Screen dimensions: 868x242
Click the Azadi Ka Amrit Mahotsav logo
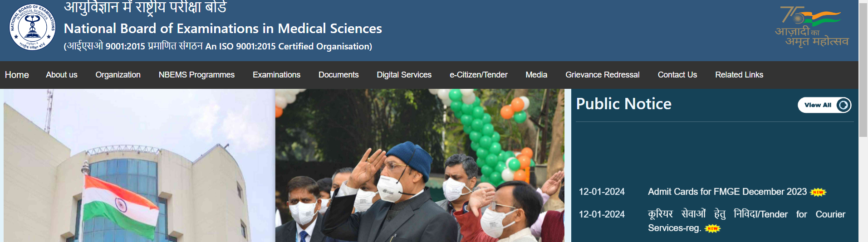tap(812, 27)
